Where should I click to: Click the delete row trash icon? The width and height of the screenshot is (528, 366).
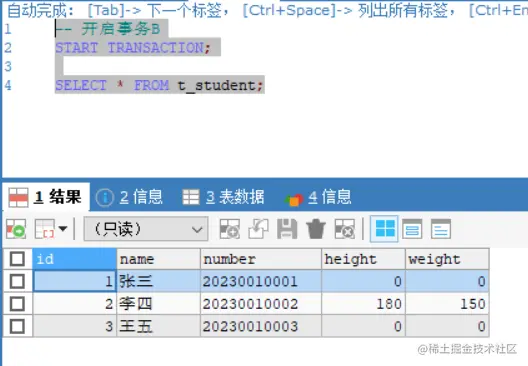pyautogui.click(x=316, y=229)
